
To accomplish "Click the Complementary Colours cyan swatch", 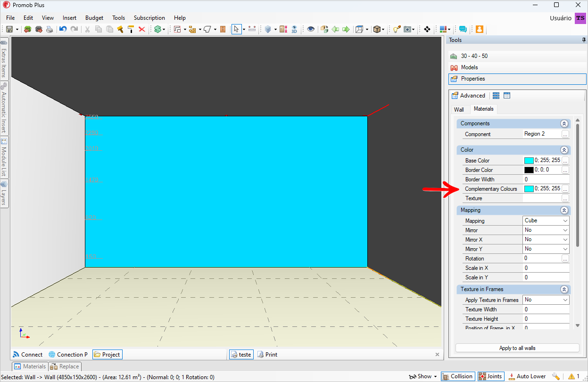I will coord(529,189).
